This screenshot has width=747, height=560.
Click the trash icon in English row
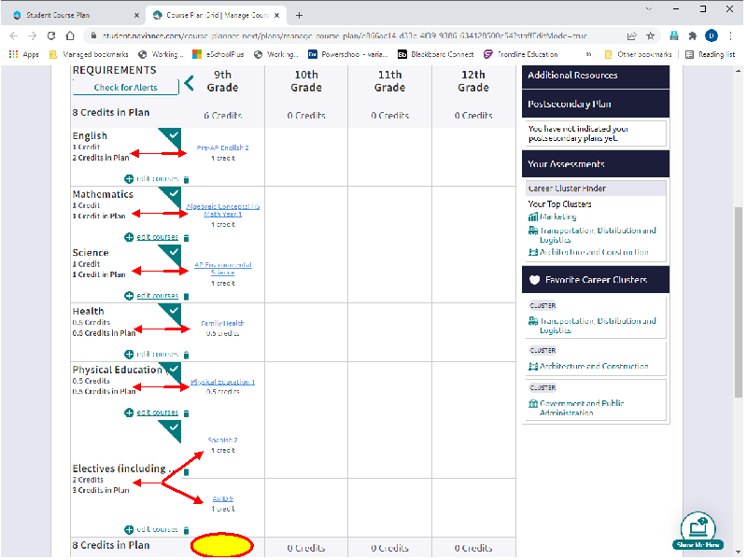[x=186, y=179]
